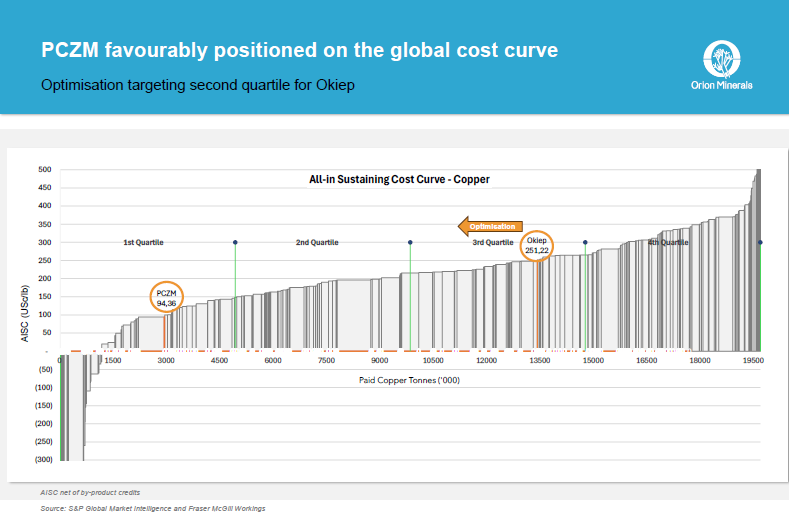Select the slide title about PCZM global cost curve
Screen dimensions: 789x512
[299, 50]
